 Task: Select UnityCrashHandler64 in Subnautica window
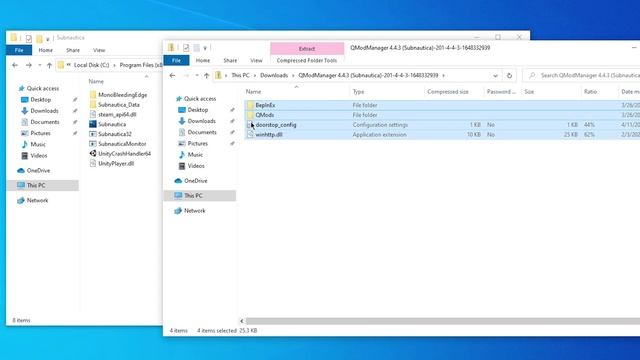[124, 154]
